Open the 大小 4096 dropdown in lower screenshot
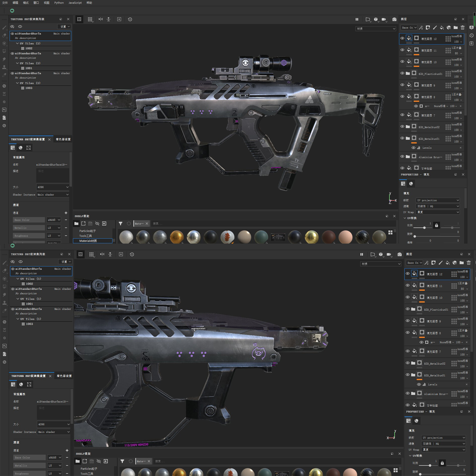Screen dimensions: 476x476 click(x=54, y=424)
